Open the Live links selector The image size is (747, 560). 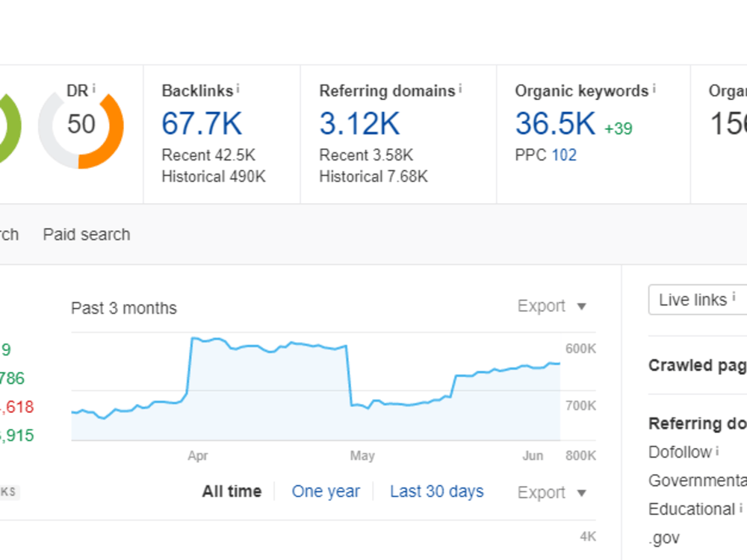click(x=698, y=299)
